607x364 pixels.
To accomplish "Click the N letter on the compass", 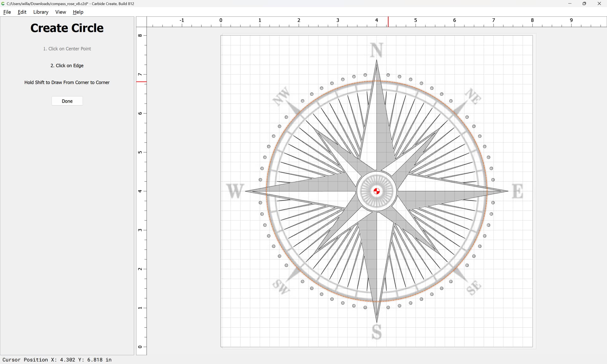I will point(377,50).
